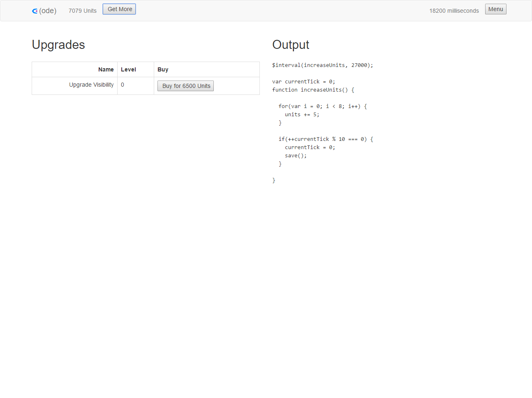
Task: Click the function increaseUnits() line
Action: click(313, 90)
